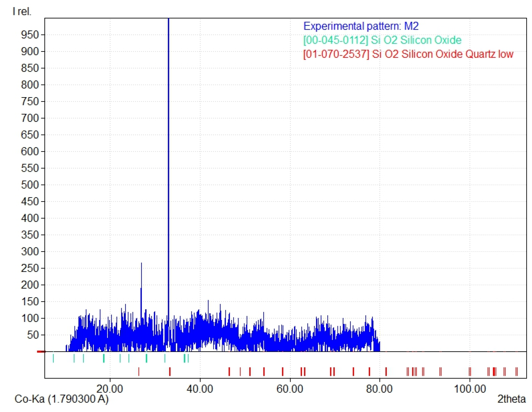Click the Co-Ka (1.790300 A) wavelength label
This screenshot has height=412, width=532.
click(x=61, y=399)
